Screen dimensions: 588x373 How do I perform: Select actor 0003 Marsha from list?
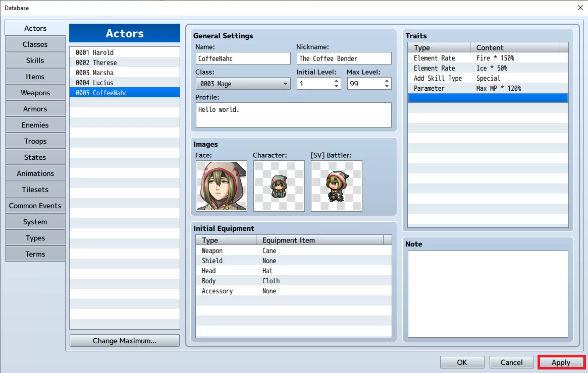click(x=125, y=73)
